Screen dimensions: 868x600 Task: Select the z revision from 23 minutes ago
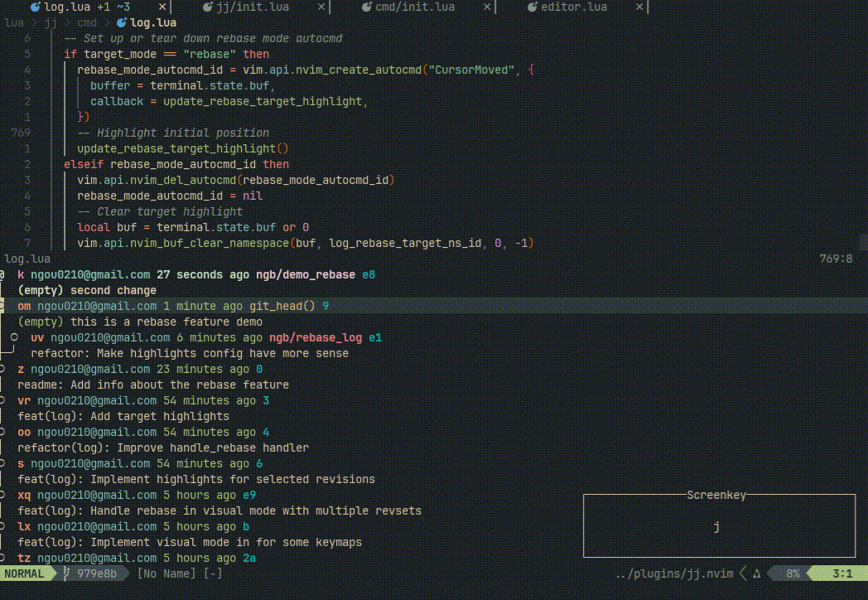tap(140, 369)
